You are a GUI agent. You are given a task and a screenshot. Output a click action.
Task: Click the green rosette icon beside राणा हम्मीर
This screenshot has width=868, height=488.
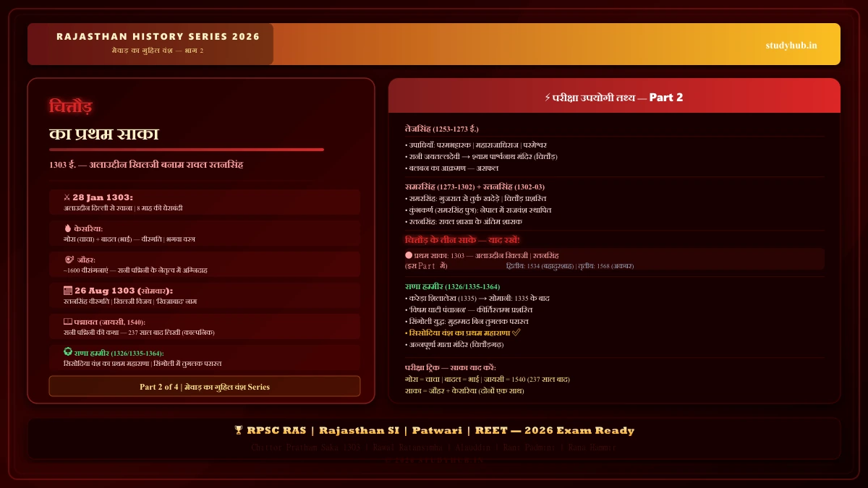(68, 353)
